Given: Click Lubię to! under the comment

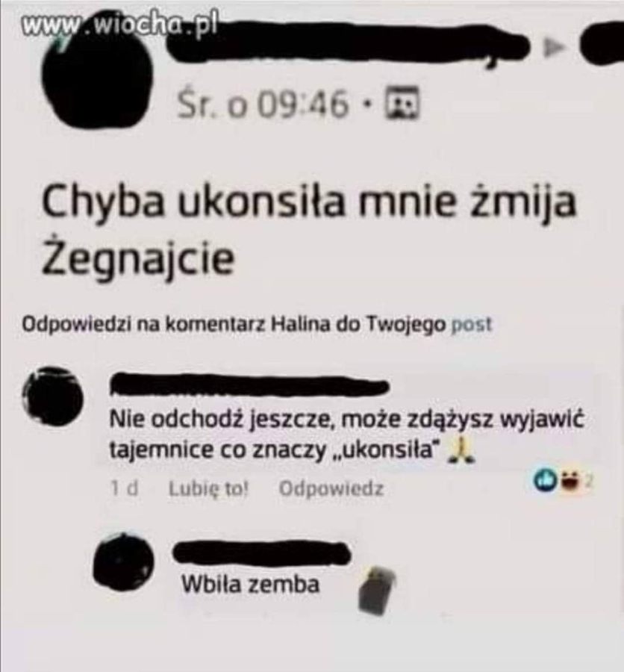Looking at the screenshot, I should [x=209, y=488].
